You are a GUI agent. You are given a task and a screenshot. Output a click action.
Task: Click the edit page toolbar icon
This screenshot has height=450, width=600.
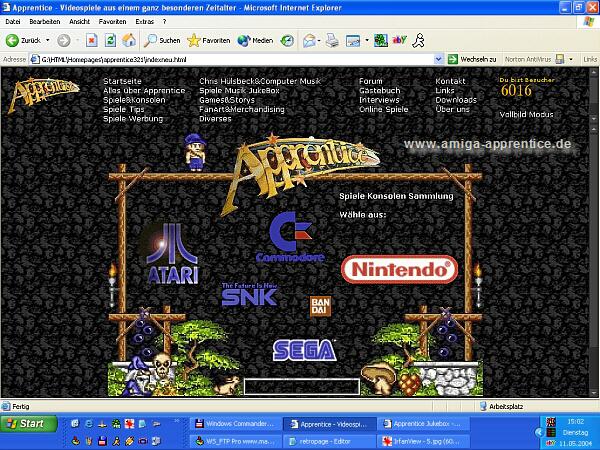[x=353, y=40]
